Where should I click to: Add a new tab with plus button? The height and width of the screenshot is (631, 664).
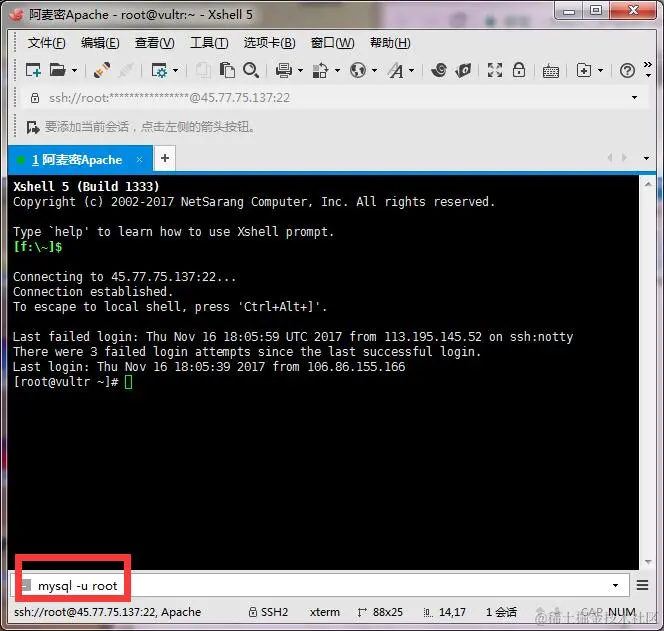[x=165, y=158]
